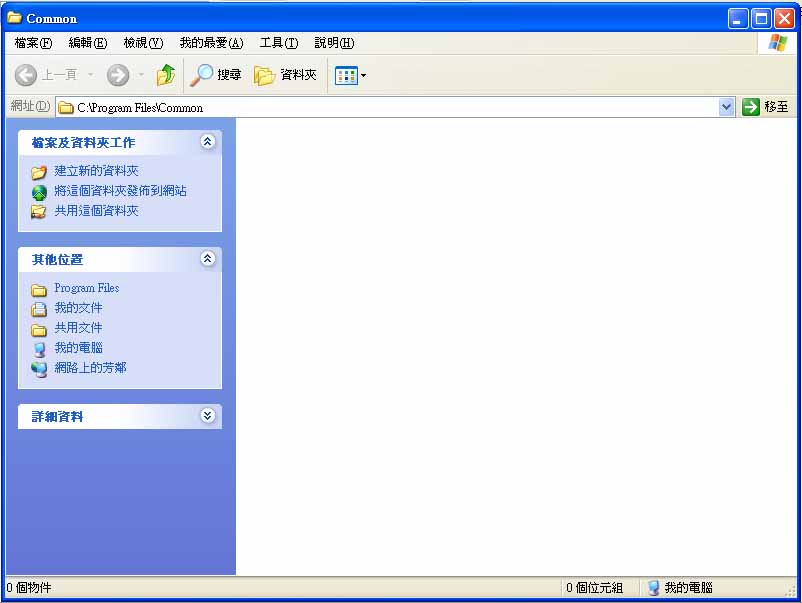Click the Back arrow toolbar button

tap(26, 75)
